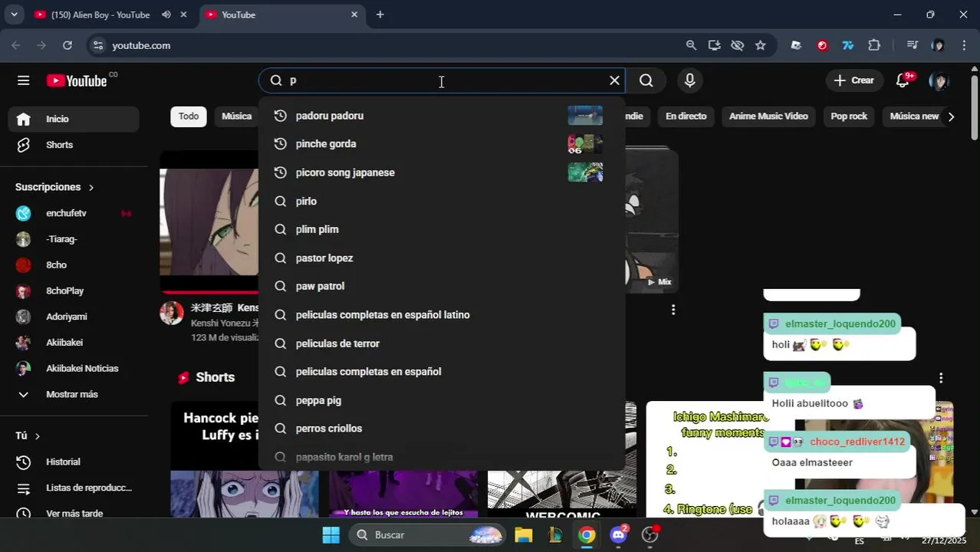Open Chrome's three-dot menu
The image size is (980, 552).
coord(964,45)
